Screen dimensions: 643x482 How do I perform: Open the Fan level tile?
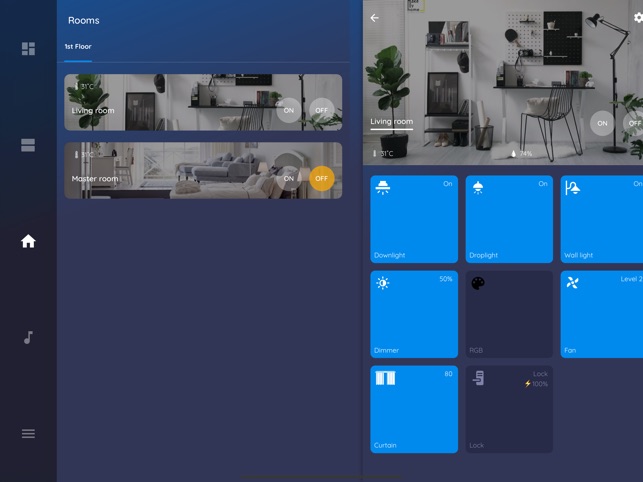point(602,314)
